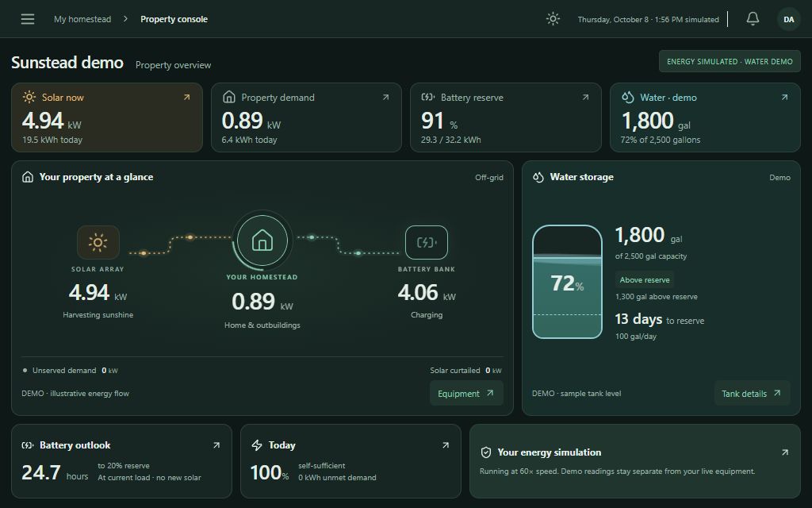Click the 1,300 gal above reserve text
The height and width of the screenshot is (508, 812).
[656, 297]
